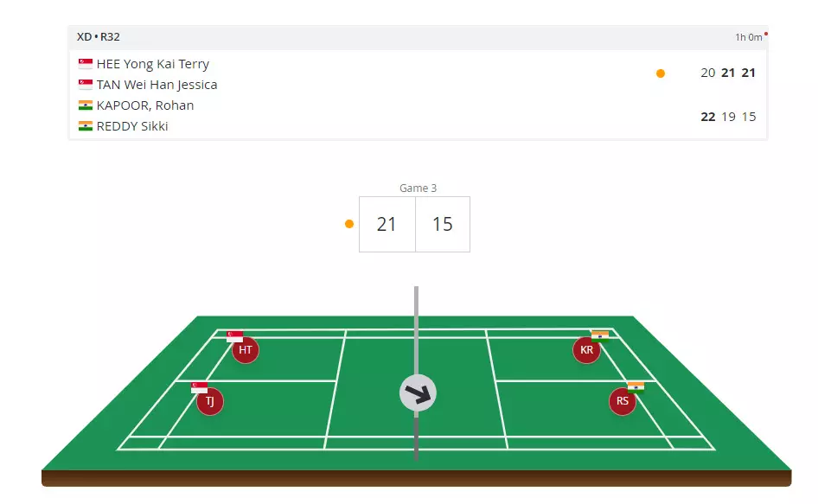Click the KR player marker on court
Image resolution: width=818 pixels, height=504 pixels.
(x=587, y=350)
